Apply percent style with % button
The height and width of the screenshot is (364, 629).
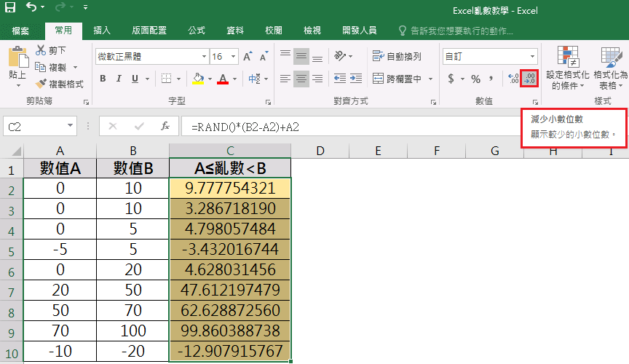point(475,79)
